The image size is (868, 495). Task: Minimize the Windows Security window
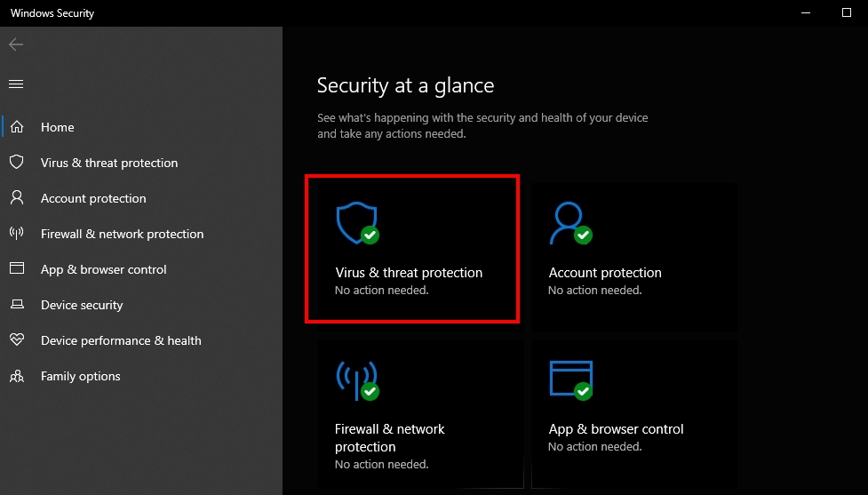(806, 12)
